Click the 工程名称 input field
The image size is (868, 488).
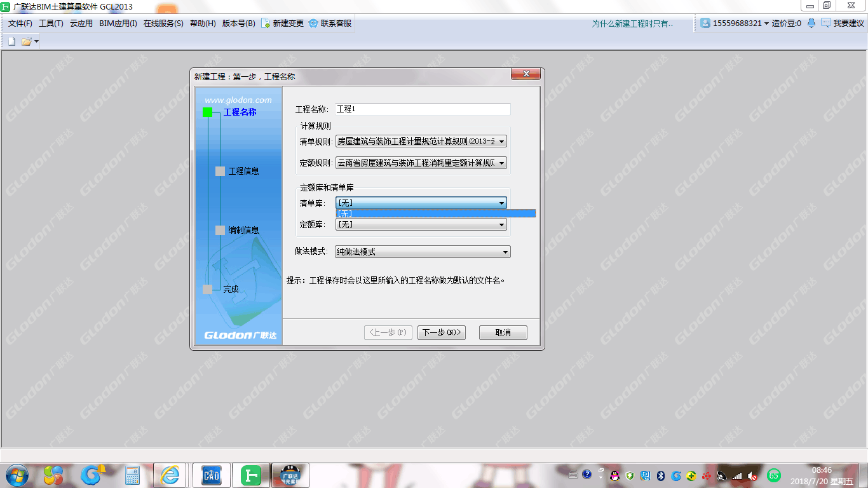[x=423, y=109]
